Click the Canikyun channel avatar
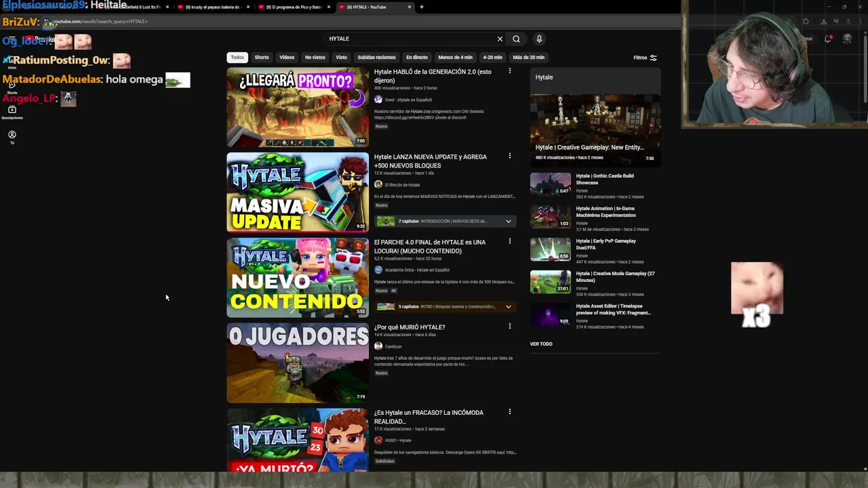 pyautogui.click(x=378, y=346)
